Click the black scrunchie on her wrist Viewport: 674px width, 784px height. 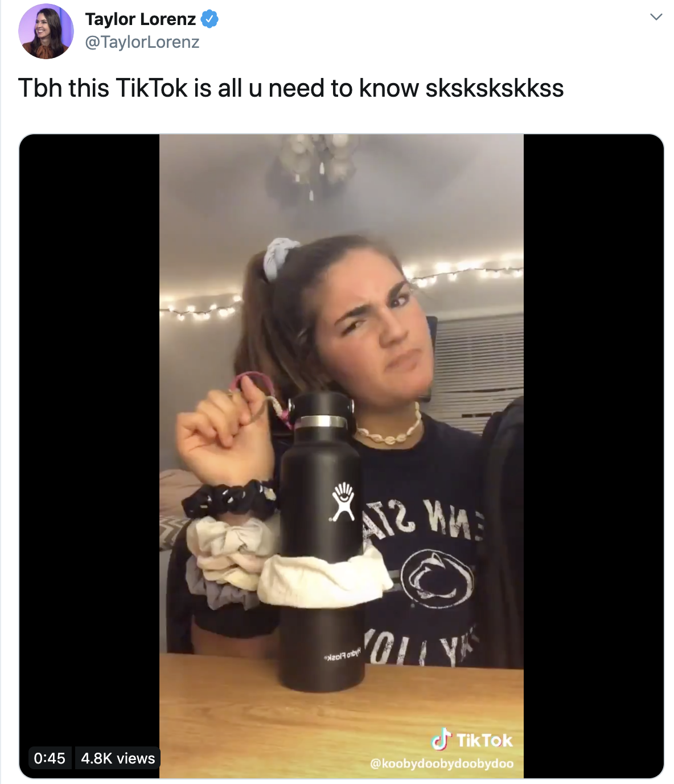[x=229, y=498]
